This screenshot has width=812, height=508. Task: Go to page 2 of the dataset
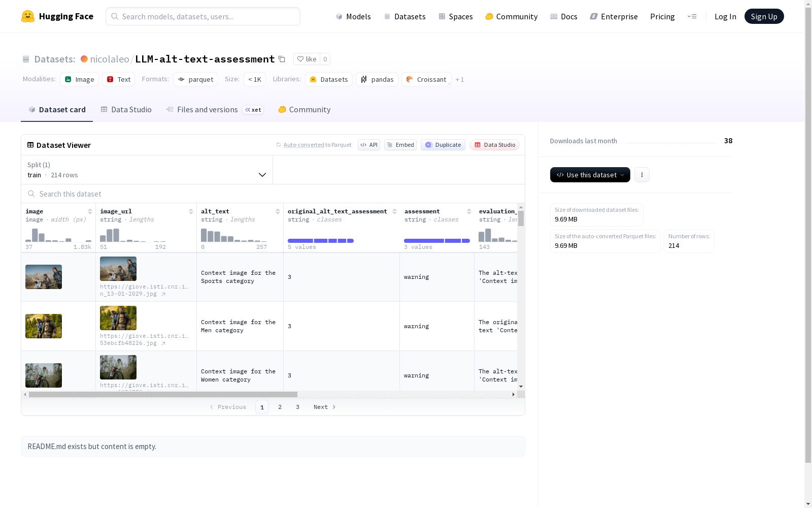point(280,407)
